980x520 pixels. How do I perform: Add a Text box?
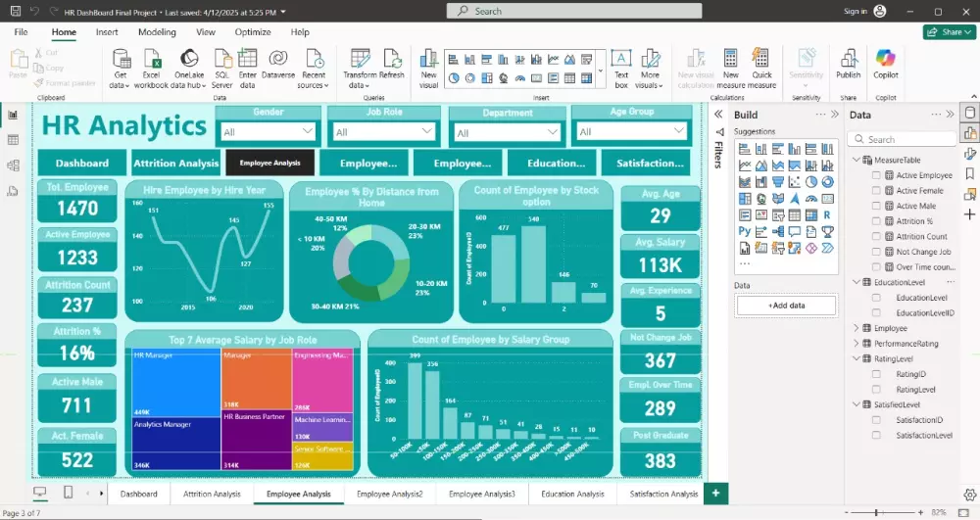(621, 69)
